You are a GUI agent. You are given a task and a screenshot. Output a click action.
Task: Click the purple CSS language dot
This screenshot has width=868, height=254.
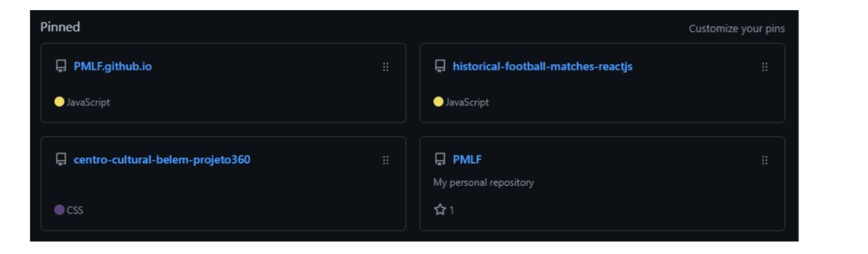[x=59, y=210]
